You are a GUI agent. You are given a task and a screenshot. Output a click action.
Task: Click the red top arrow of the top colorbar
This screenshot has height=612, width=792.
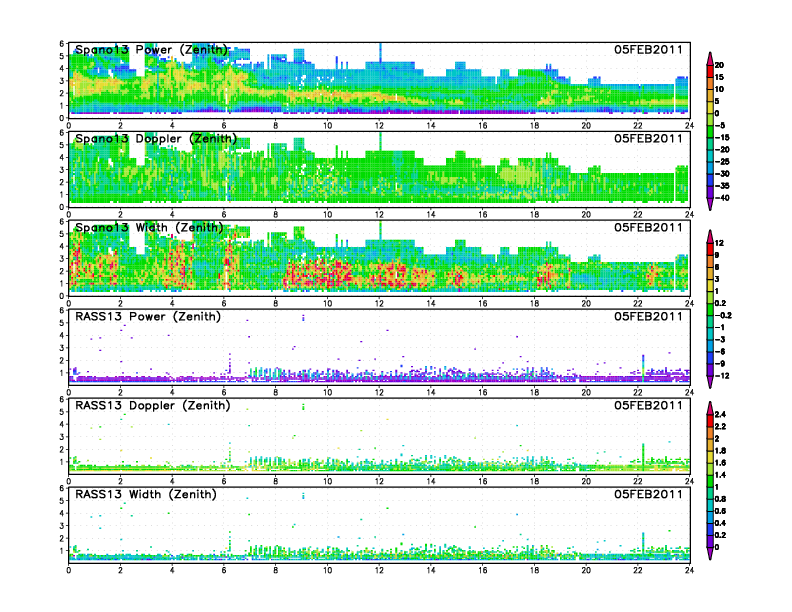point(709,57)
